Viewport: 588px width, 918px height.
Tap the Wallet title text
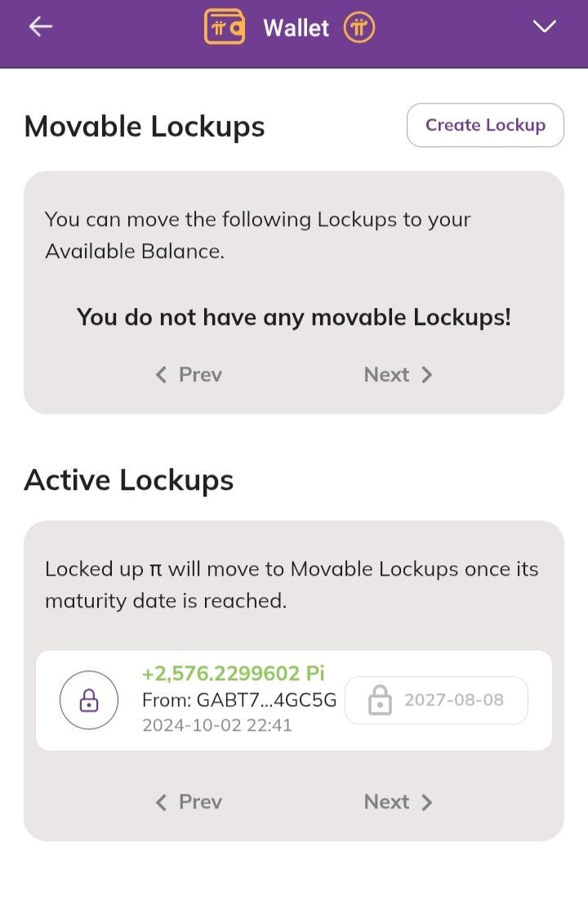point(296,28)
